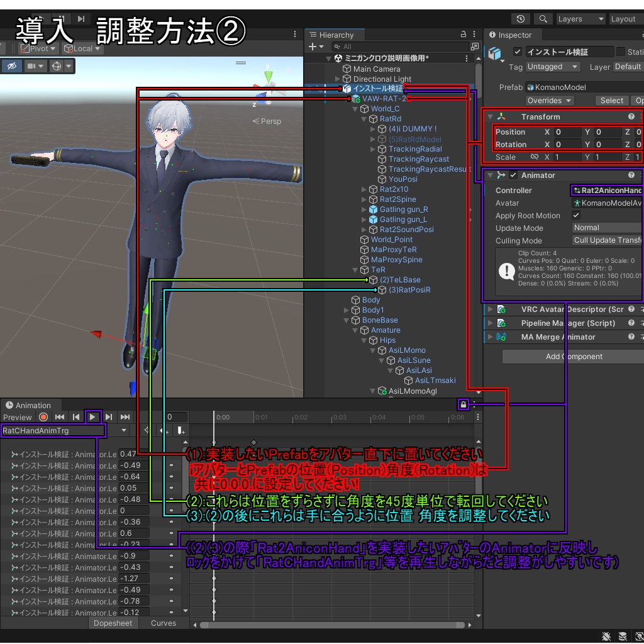Open the Update Mode Normal dropdown
Image resolution: width=644 pixels, height=644 pixels.
coord(608,228)
